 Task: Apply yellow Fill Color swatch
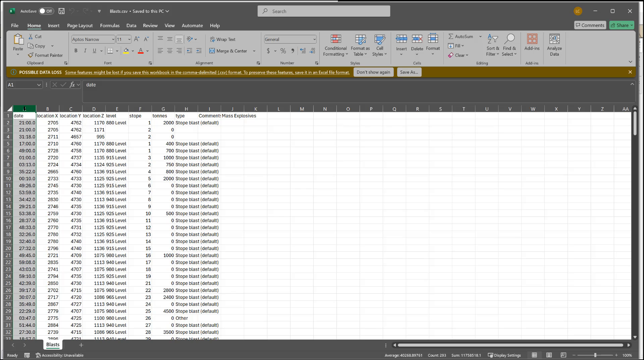[126, 51]
